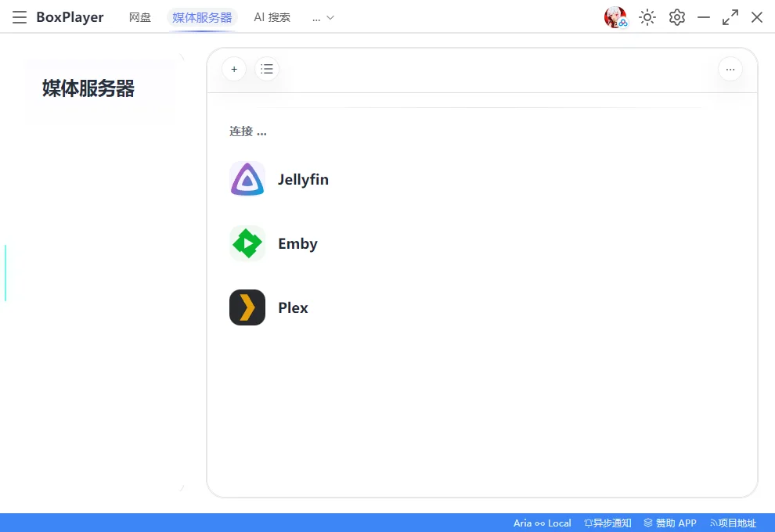Open Aria Local status entry
775x532 pixels.
[542, 523]
